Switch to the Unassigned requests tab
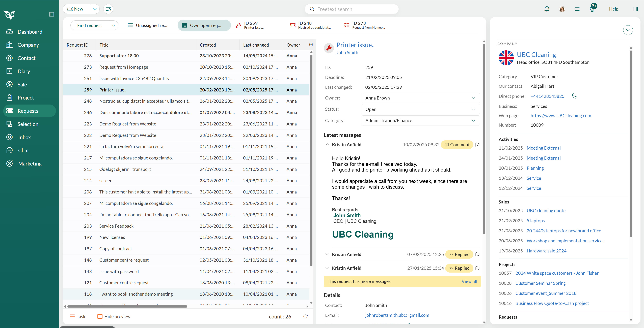This screenshot has width=644, height=328. tap(148, 25)
